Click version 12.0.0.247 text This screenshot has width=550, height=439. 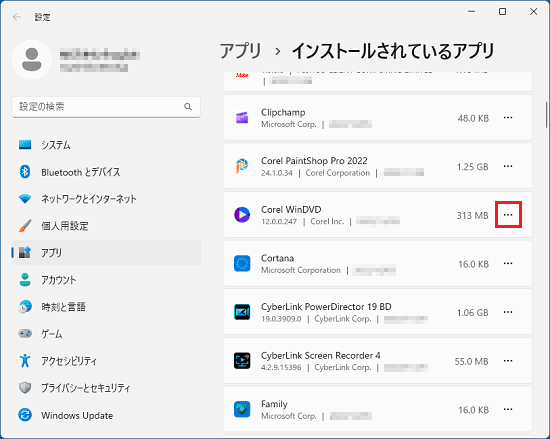point(279,222)
